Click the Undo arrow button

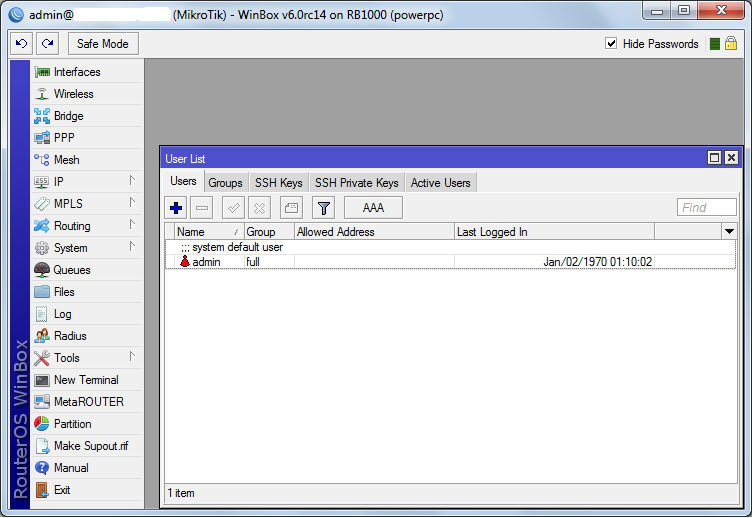click(x=22, y=44)
